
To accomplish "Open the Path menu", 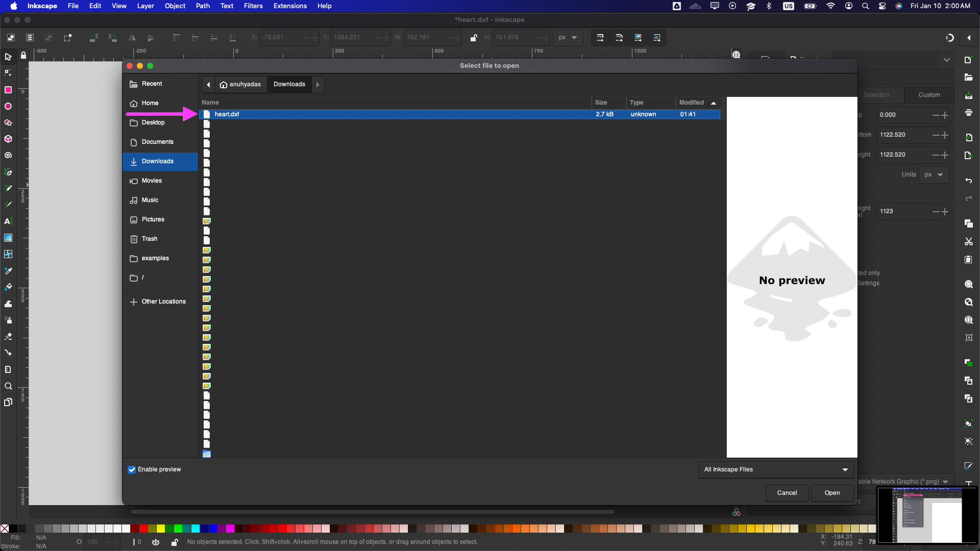I will [203, 6].
